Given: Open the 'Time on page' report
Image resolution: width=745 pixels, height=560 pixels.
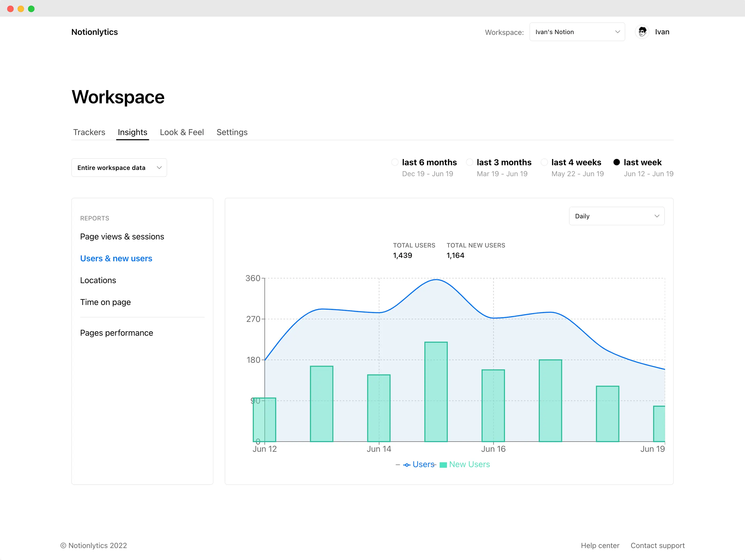Looking at the screenshot, I should coord(105,302).
